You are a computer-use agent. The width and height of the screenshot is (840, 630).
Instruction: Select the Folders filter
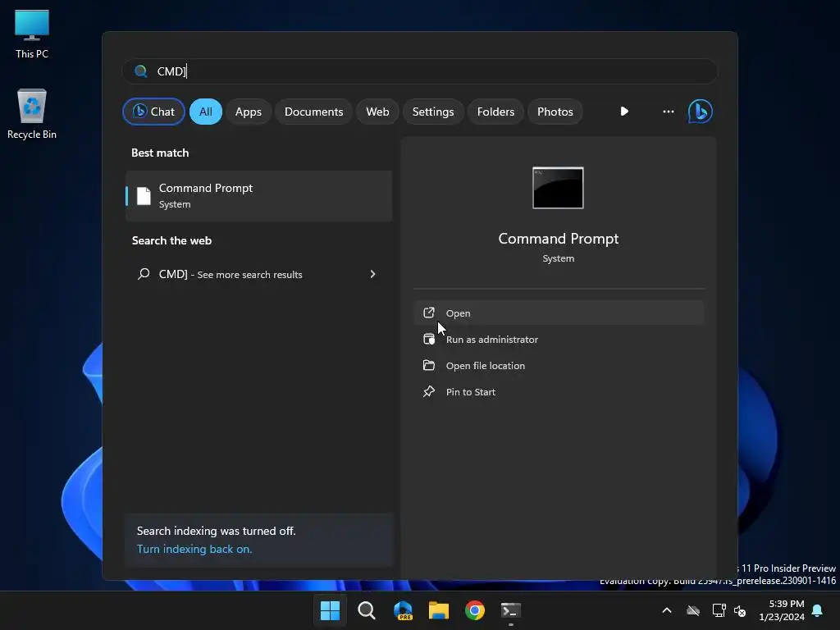point(495,112)
